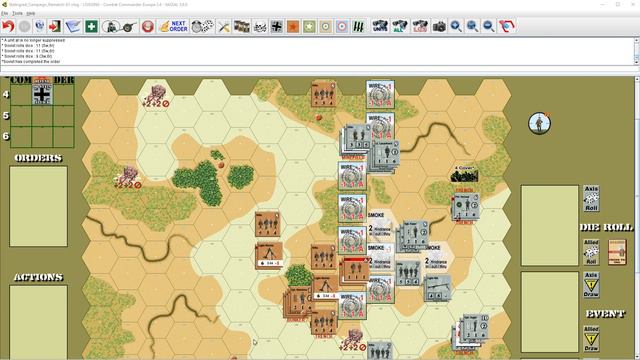Open the File menu
640x360 pixels.
[4, 13]
